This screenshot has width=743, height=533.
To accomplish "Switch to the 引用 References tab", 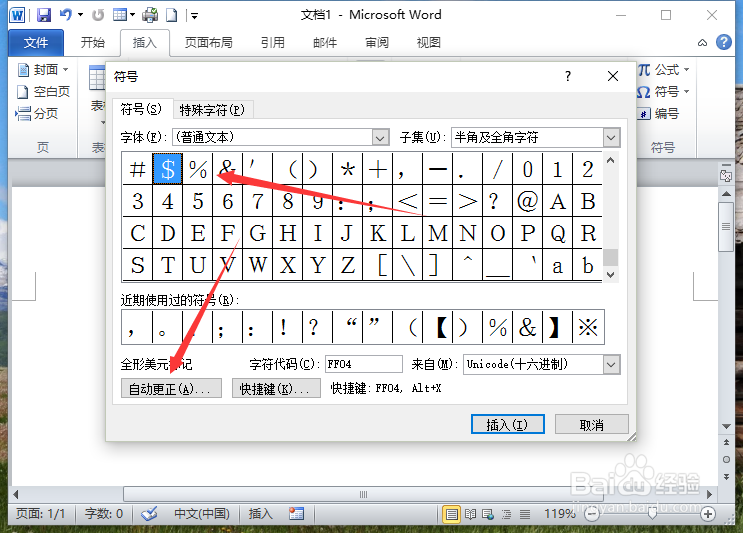I will tap(272, 43).
